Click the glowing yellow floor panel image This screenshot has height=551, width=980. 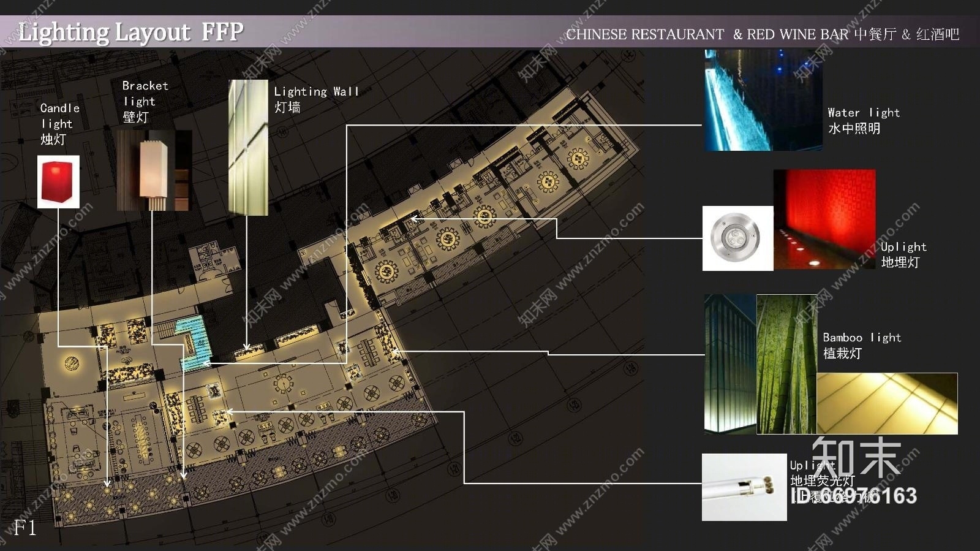coord(887,403)
